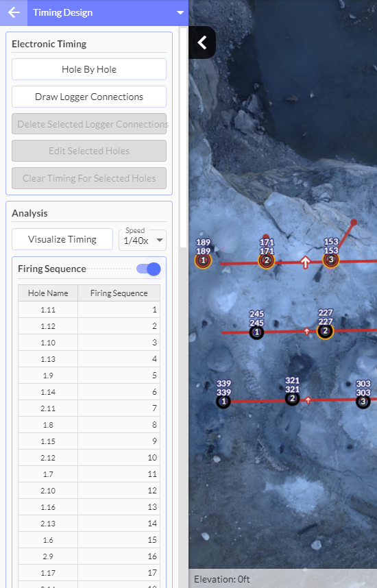Click direction arrow right of hole 321
This screenshot has width=377, height=588.
point(308,400)
